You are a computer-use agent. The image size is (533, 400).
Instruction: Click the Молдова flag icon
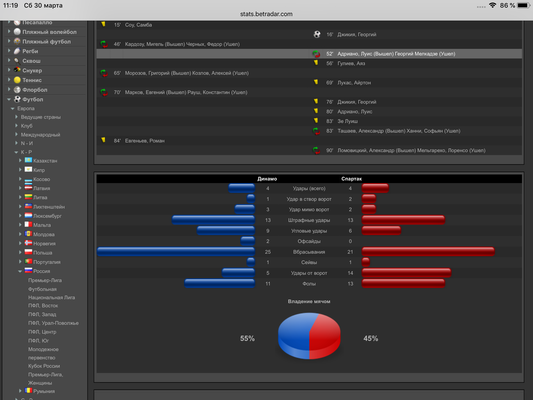pos(28,233)
